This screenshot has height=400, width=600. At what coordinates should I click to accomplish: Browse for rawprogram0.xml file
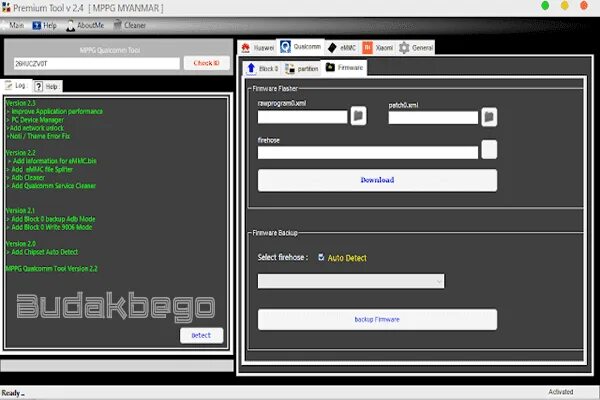(359, 116)
